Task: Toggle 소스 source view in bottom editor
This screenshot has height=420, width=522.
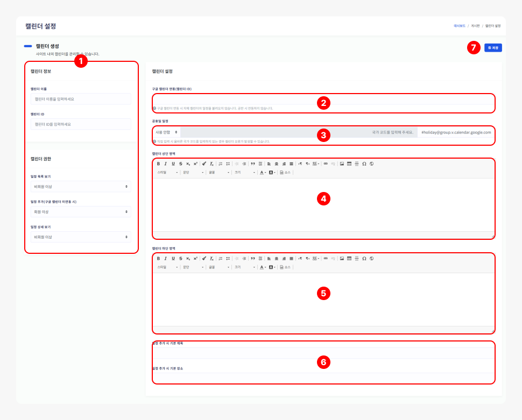Action: click(x=285, y=267)
